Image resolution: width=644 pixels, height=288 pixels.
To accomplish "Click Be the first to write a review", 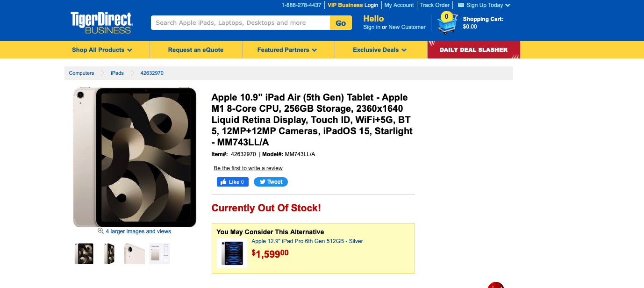I will 248,168.
